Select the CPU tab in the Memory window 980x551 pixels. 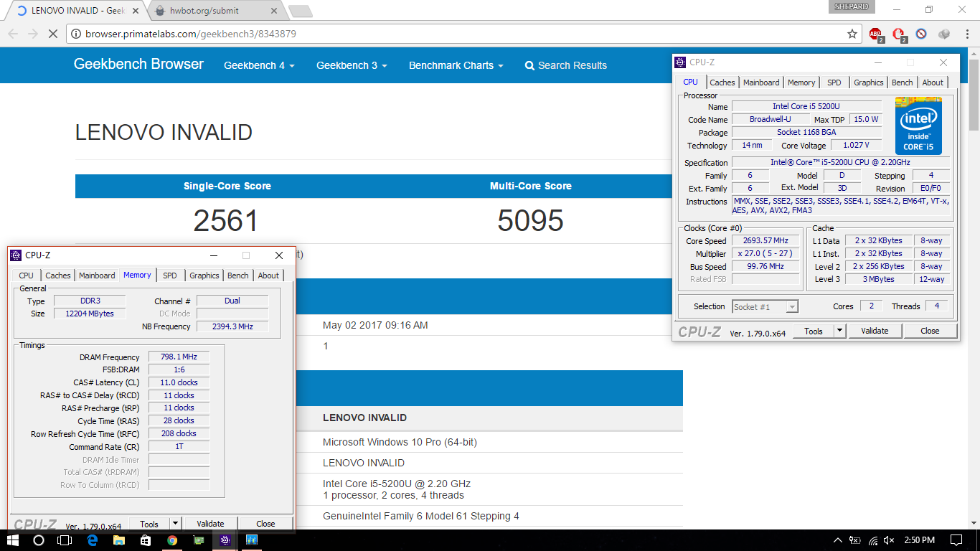27,275
